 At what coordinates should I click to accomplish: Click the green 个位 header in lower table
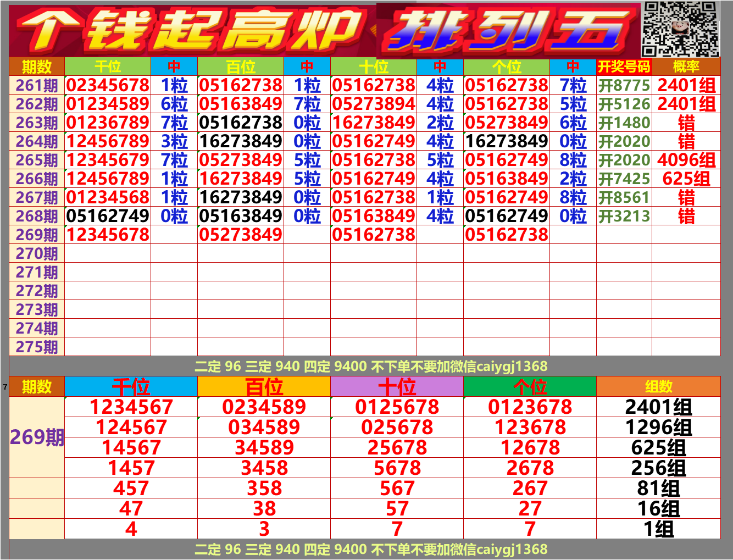pyautogui.click(x=529, y=386)
